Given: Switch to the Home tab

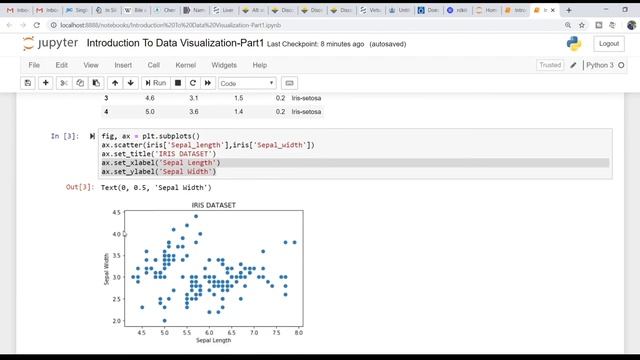Looking at the screenshot, I should point(487,10).
